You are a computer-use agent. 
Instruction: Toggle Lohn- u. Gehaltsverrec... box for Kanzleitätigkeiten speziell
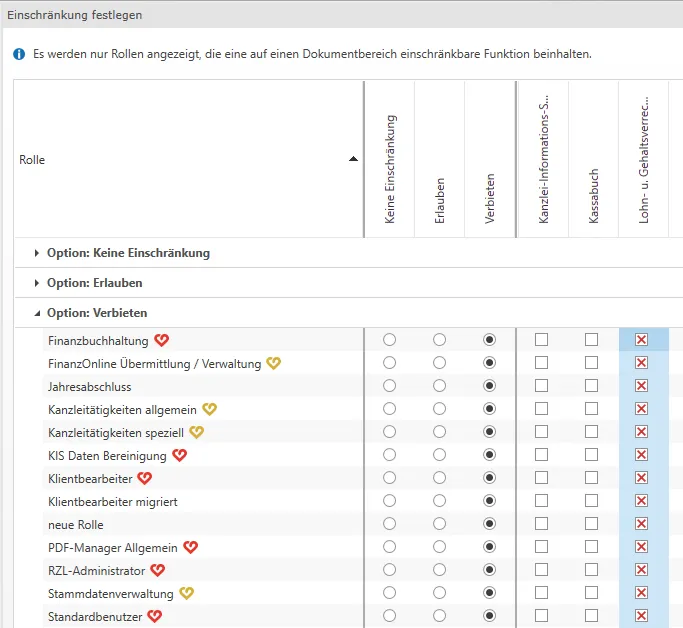(x=642, y=432)
